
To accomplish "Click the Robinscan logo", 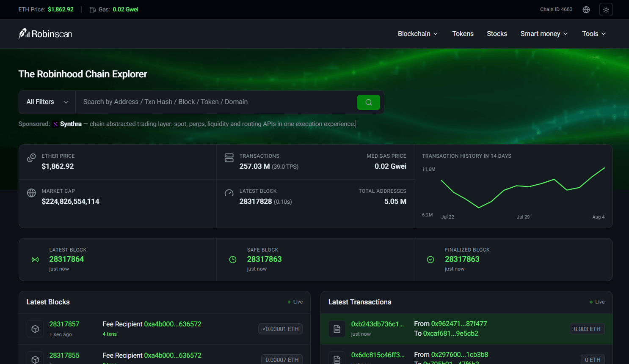I will [45, 34].
